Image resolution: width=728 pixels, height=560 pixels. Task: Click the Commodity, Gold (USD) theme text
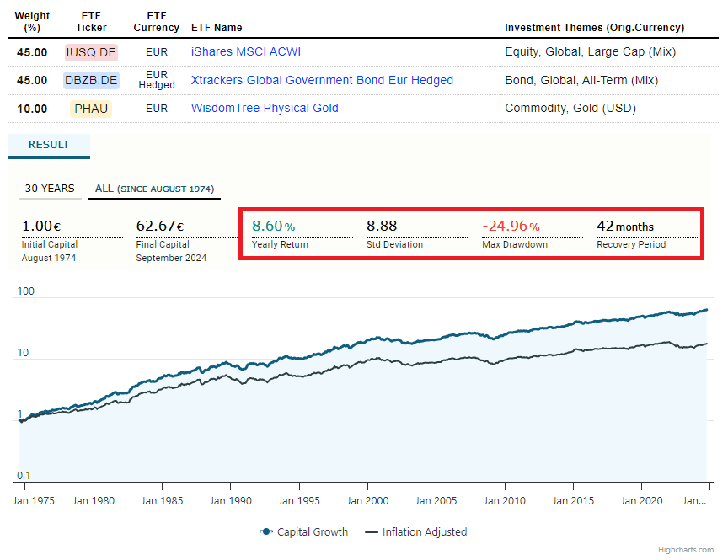tap(570, 108)
